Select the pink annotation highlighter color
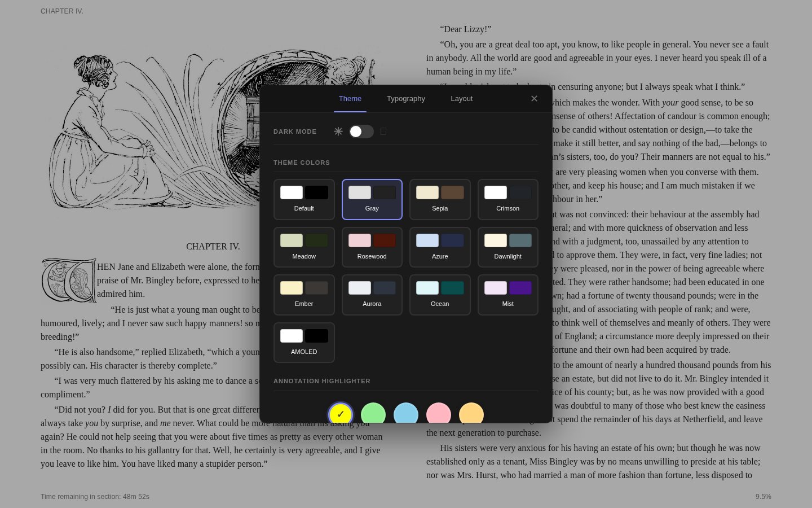 click(x=439, y=414)
